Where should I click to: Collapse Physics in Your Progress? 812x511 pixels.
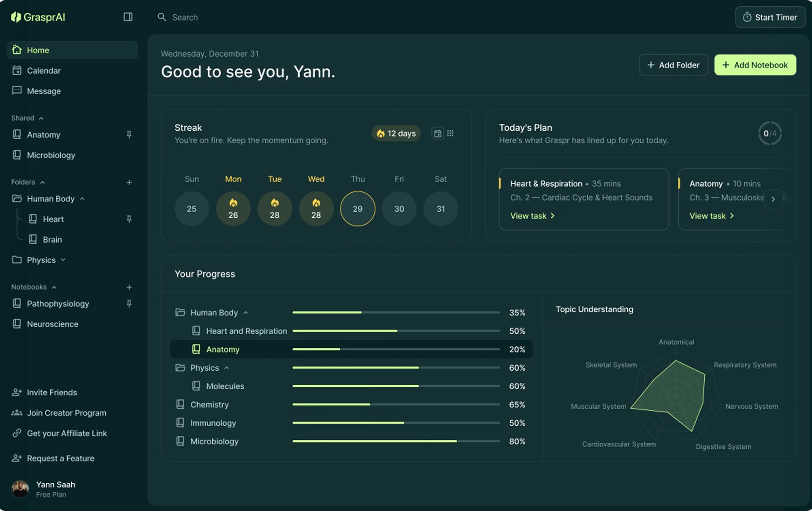(x=227, y=368)
